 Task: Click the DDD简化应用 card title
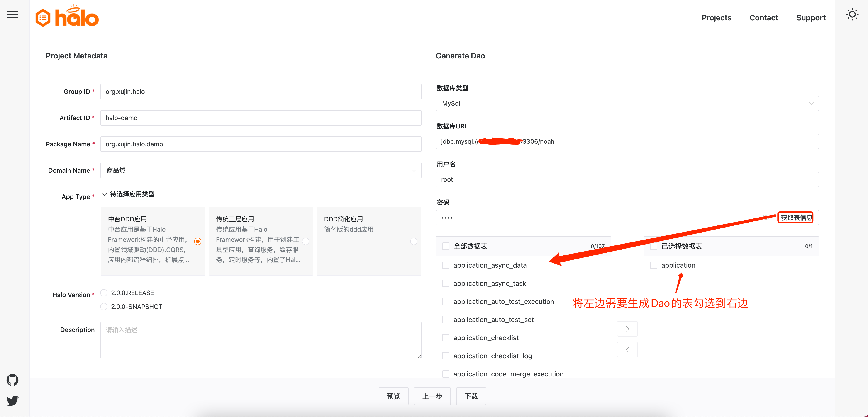click(343, 219)
